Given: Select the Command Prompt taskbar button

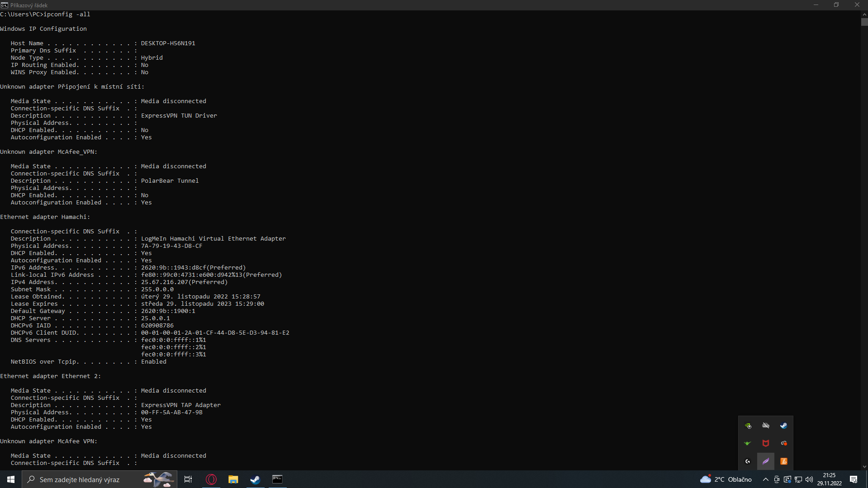Looking at the screenshot, I should click(277, 479).
